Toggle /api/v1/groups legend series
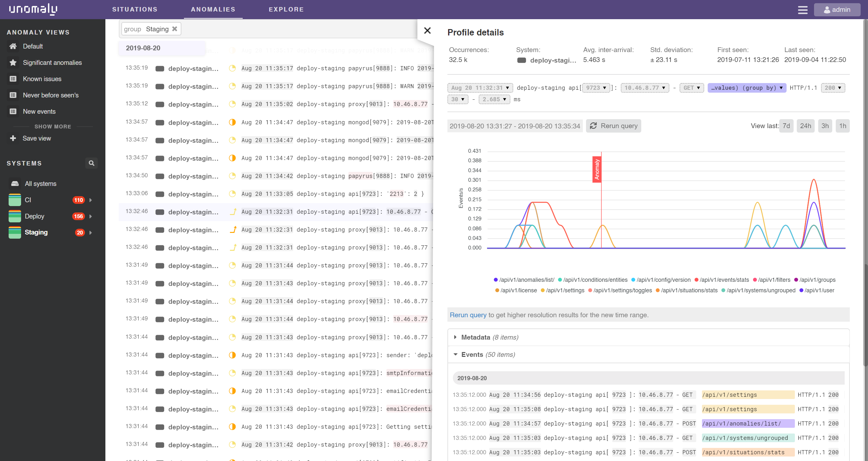Viewport: 868px width, 461px height. (x=815, y=280)
